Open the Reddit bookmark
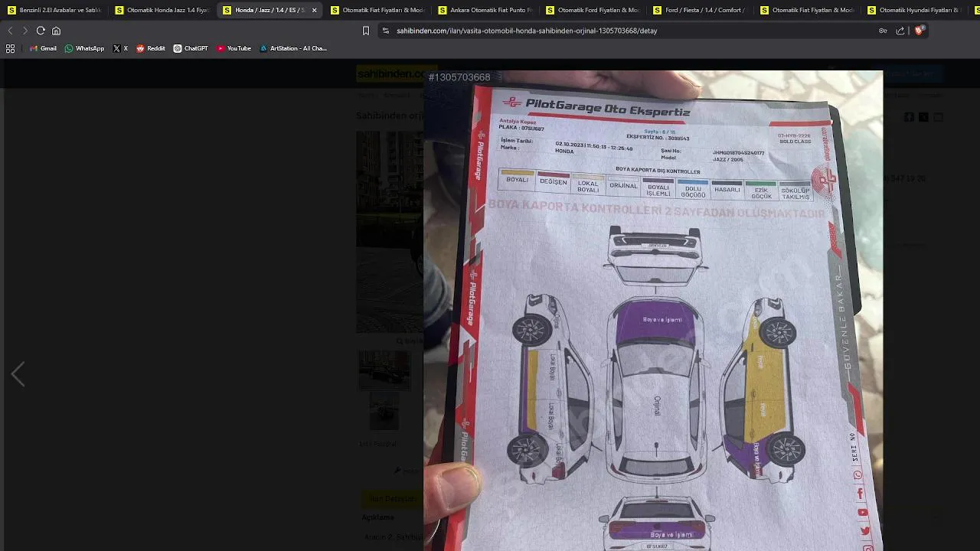 [151, 48]
